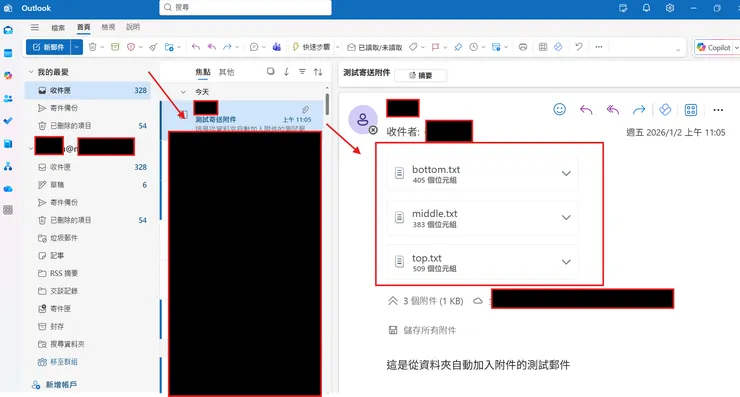Click Reply All arrow in the ribbon toolbar
The image size is (740, 397).
pos(212,47)
